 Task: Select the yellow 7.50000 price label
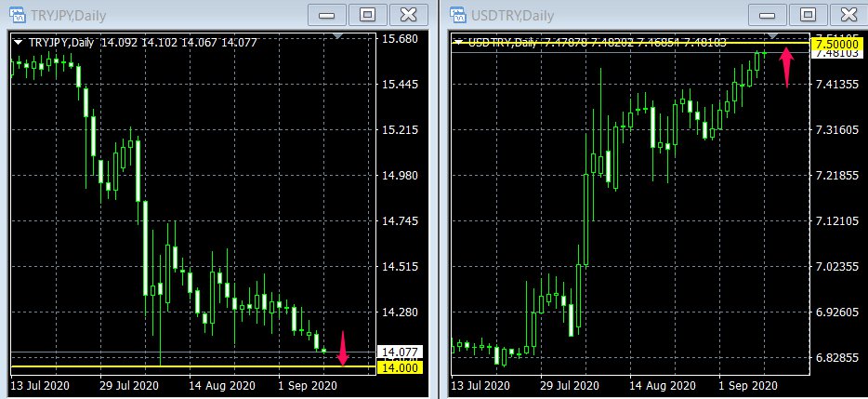pos(835,44)
